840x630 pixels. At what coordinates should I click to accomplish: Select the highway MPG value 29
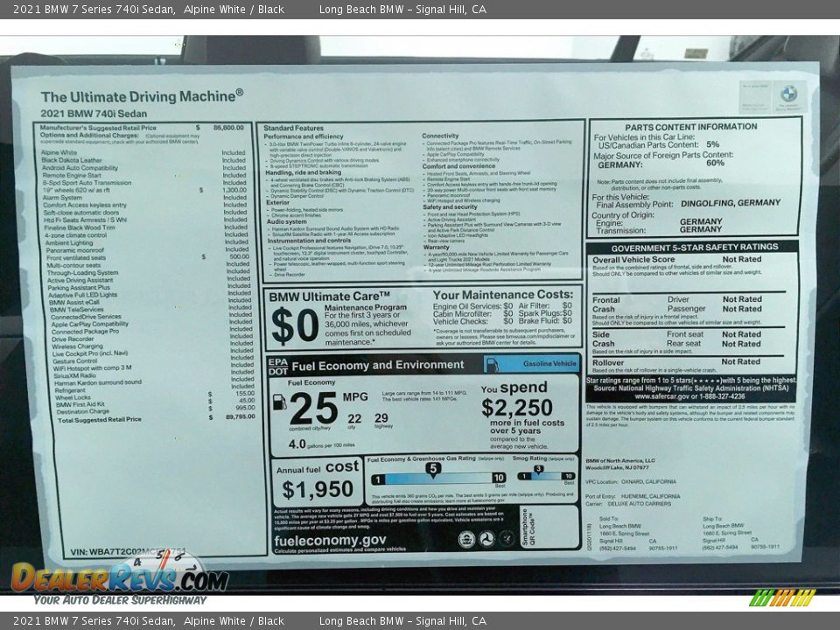(381, 417)
